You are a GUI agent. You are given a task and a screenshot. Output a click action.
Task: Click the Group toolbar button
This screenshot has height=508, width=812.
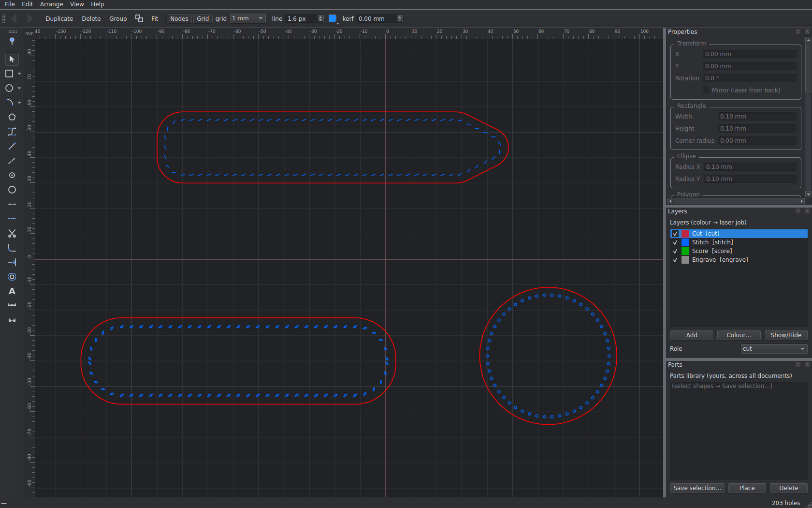(x=118, y=18)
